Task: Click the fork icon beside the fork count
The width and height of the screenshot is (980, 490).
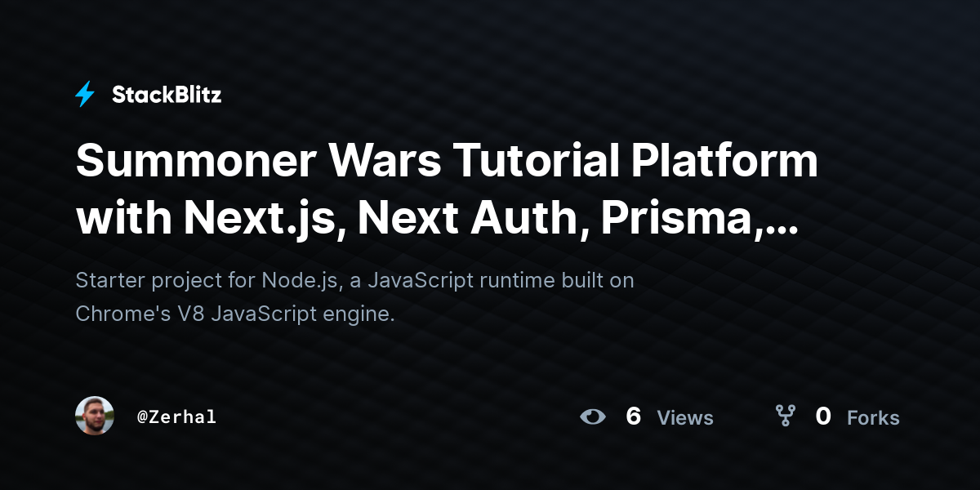Action: (x=786, y=416)
